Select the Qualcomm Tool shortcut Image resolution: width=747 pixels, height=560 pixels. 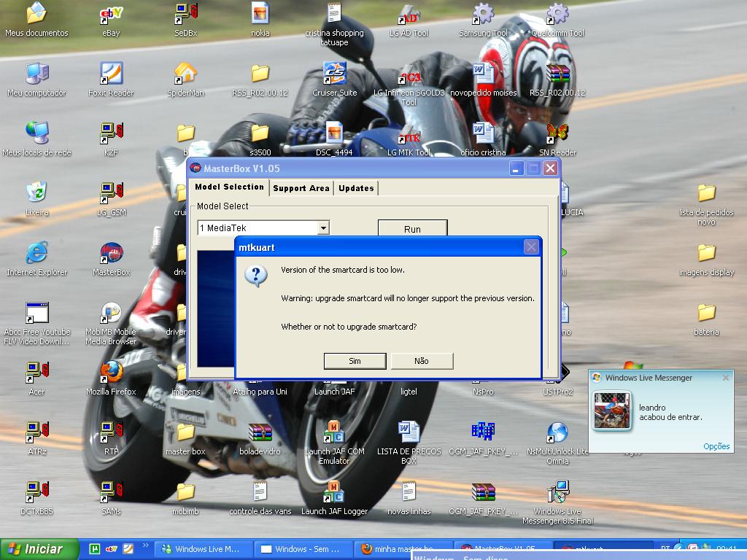[558, 20]
